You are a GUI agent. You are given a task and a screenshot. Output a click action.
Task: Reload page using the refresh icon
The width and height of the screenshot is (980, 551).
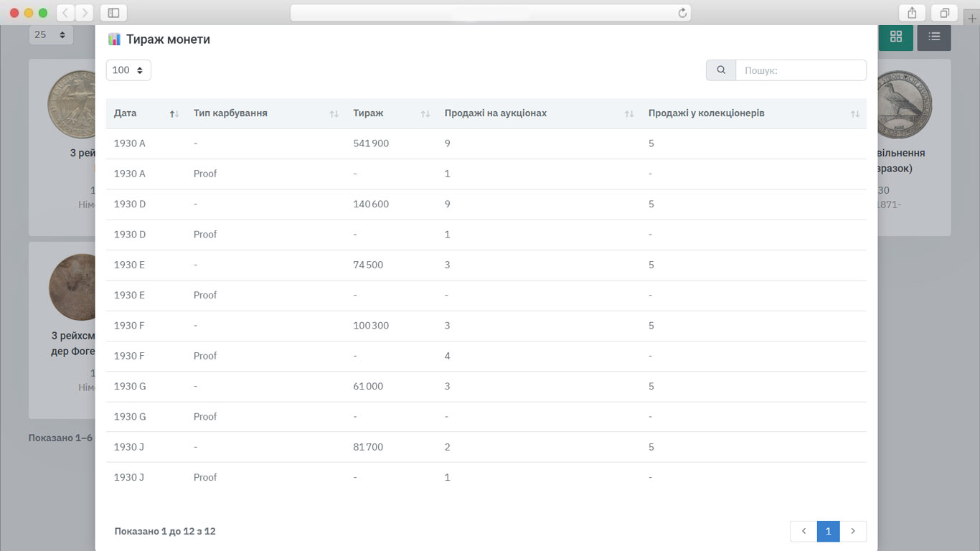click(682, 12)
